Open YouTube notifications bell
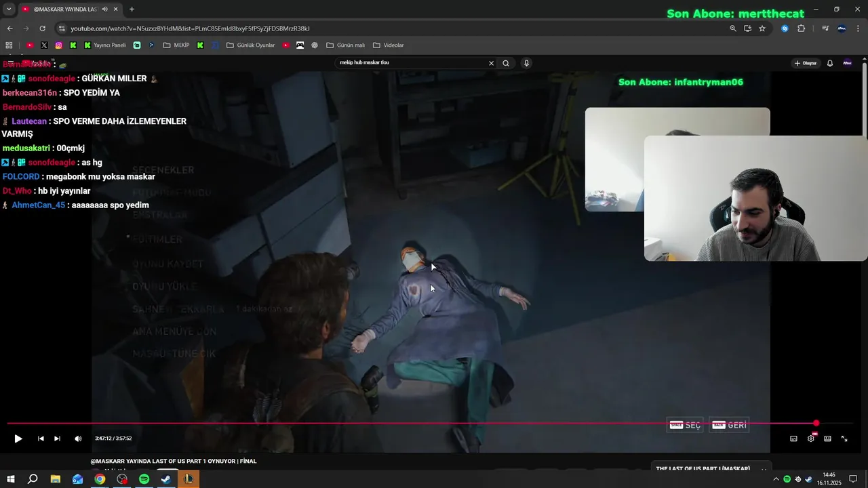Image resolution: width=868 pixels, height=488 pixels. 830,63
